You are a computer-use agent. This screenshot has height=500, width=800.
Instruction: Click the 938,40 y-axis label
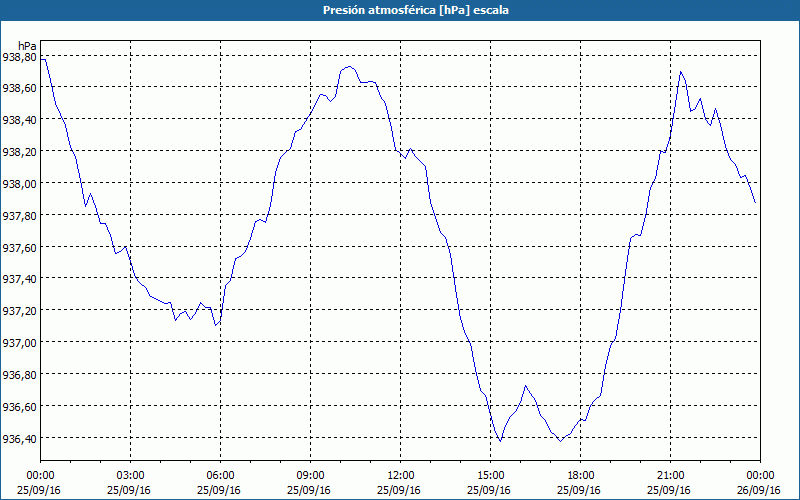(x=19, y=119)
